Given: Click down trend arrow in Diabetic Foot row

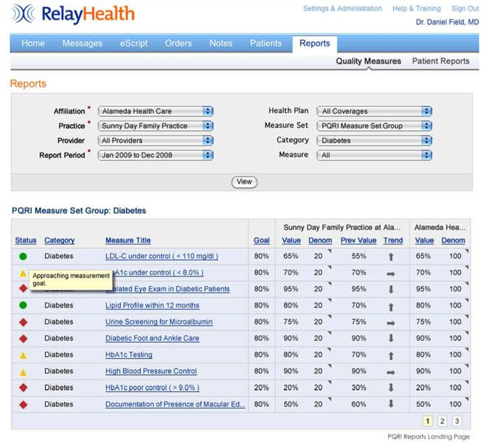Looking at the screenshot, I should pos(391,338).
